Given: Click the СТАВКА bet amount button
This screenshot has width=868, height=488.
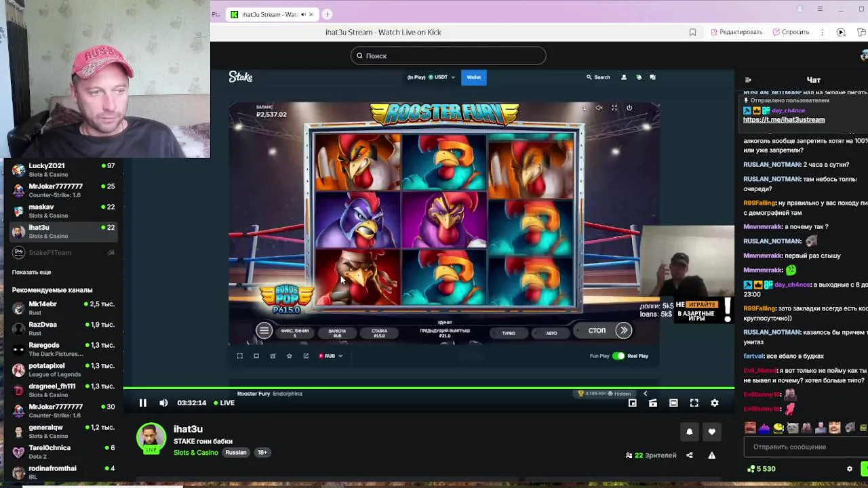Looking at the screenshot, I should pyautogui.click(x=379, y=333).
